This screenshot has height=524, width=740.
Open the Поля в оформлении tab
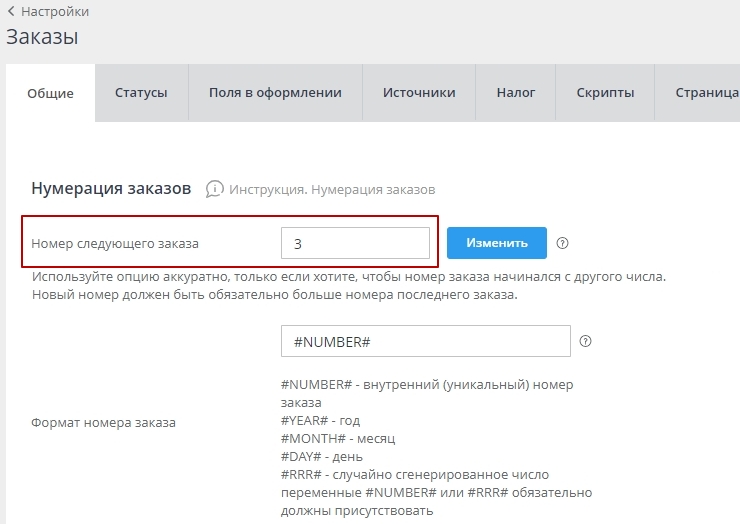pos(275,93)
